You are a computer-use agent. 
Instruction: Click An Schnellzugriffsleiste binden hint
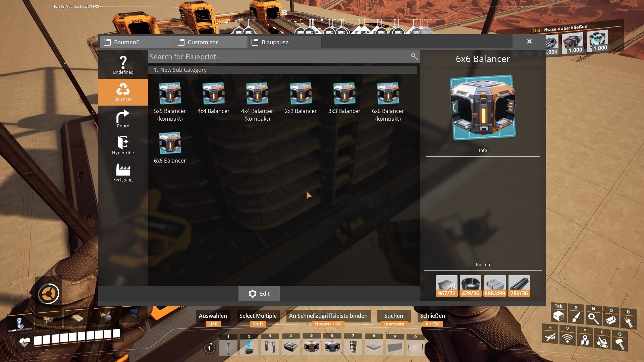pos(328,319)
